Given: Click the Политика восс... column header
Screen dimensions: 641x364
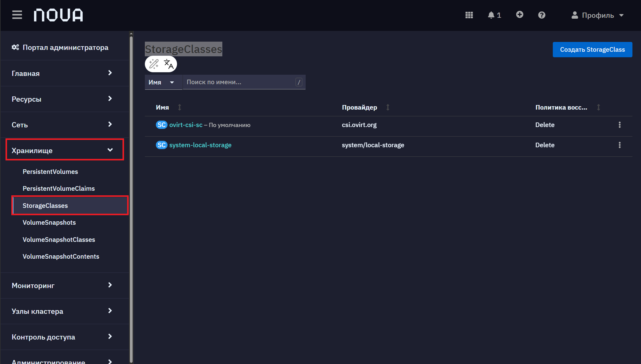Looking at the screenshot, I should coord(561,107).
